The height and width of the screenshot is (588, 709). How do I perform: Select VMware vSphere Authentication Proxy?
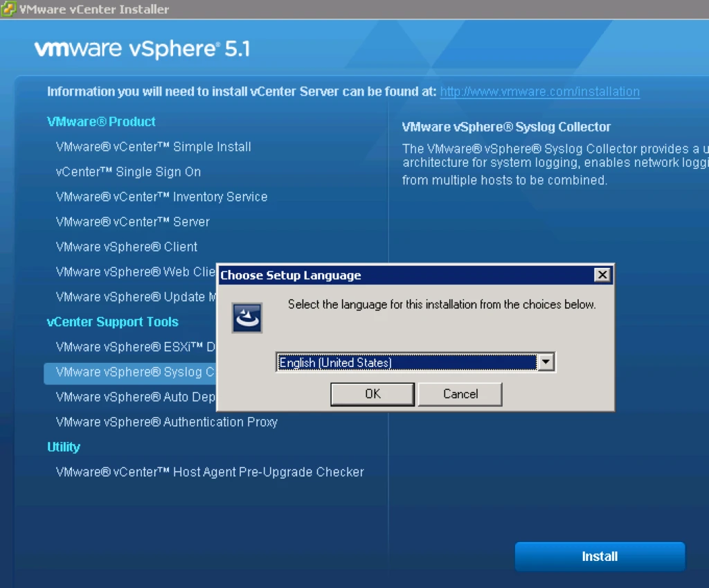(x=166, y=422)
